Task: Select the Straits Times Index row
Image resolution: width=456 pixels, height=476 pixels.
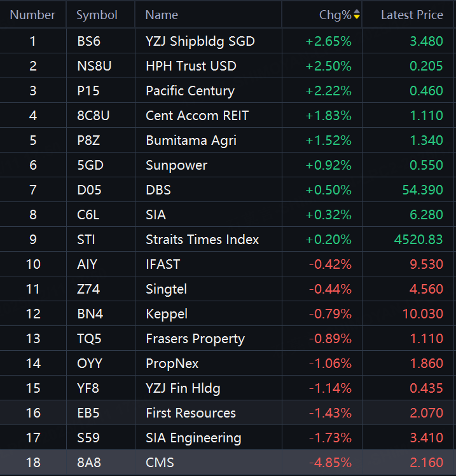Action: [x=202, y=240]
